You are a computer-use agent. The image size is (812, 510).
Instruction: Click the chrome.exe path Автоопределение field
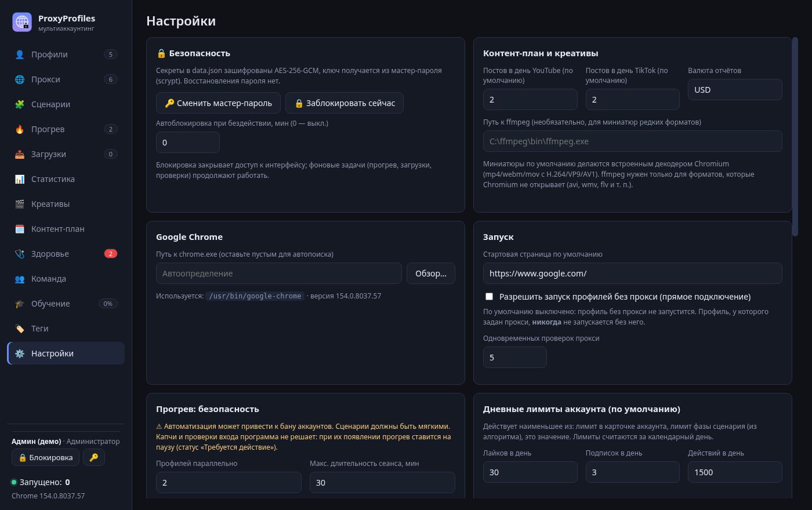279,274
